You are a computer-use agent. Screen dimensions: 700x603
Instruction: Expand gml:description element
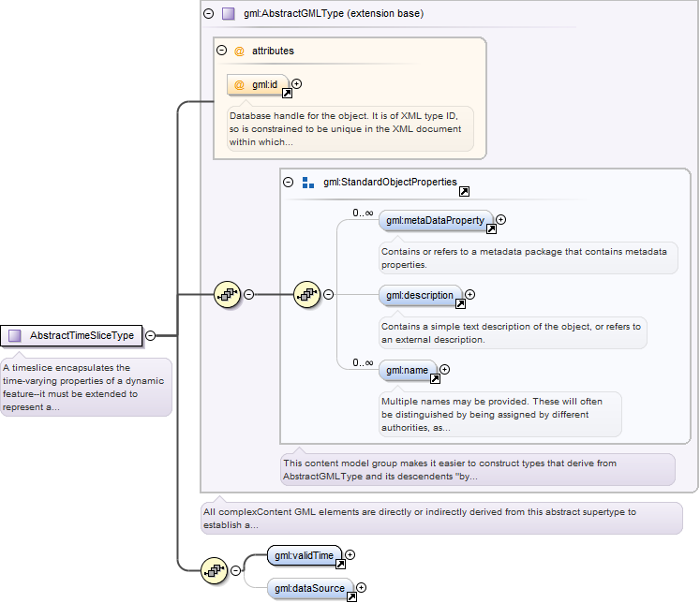pos(470,294)
